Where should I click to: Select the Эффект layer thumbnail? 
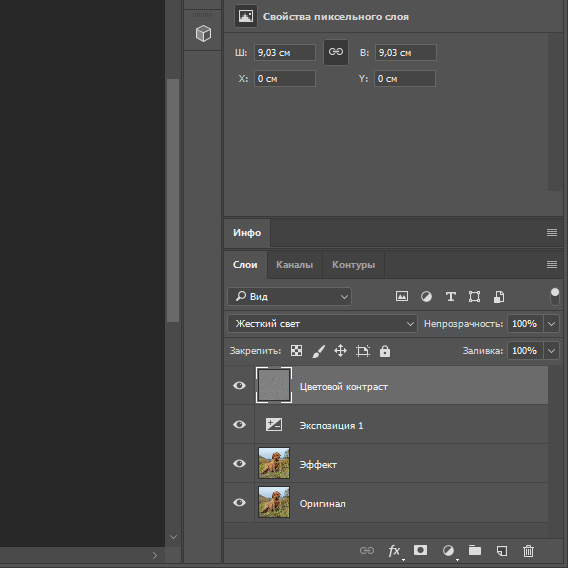(274, 463)
